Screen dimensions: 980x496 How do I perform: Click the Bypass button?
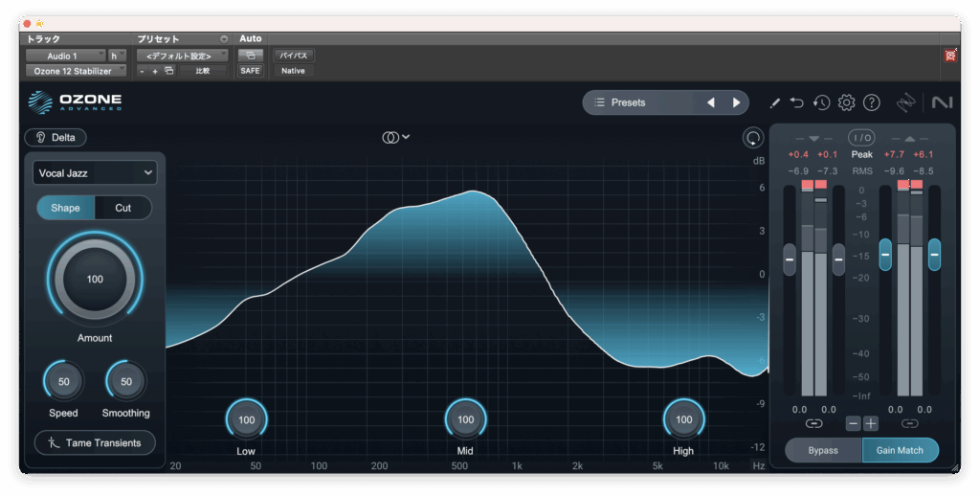pos(823,450)
